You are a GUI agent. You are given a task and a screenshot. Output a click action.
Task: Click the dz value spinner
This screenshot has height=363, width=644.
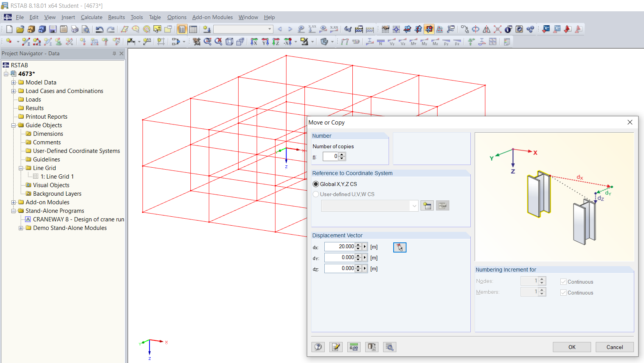click(358, 268)
